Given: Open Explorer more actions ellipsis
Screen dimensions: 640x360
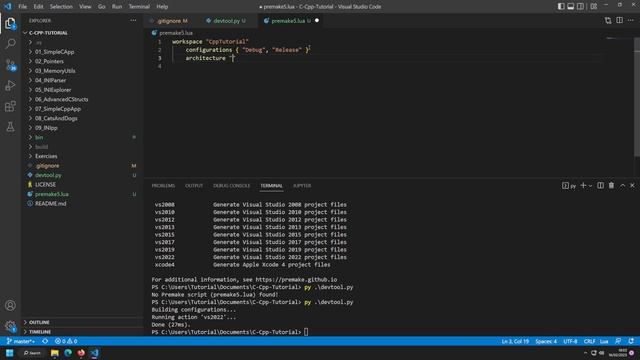Looking at the screenshot, I should click(133, 20).
